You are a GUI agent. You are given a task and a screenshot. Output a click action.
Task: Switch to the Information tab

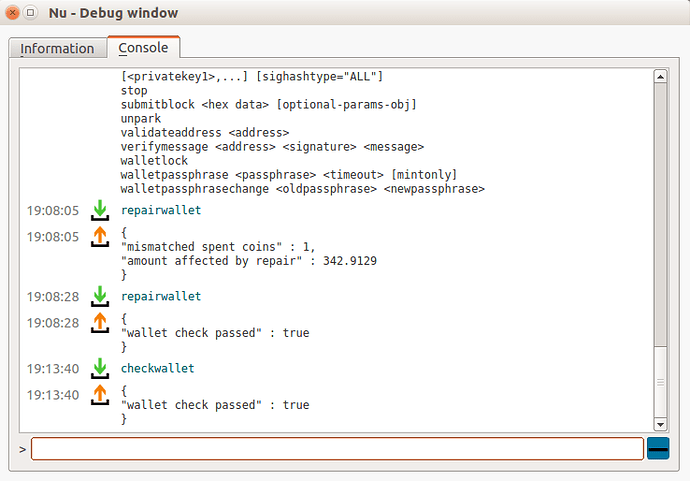57,48
